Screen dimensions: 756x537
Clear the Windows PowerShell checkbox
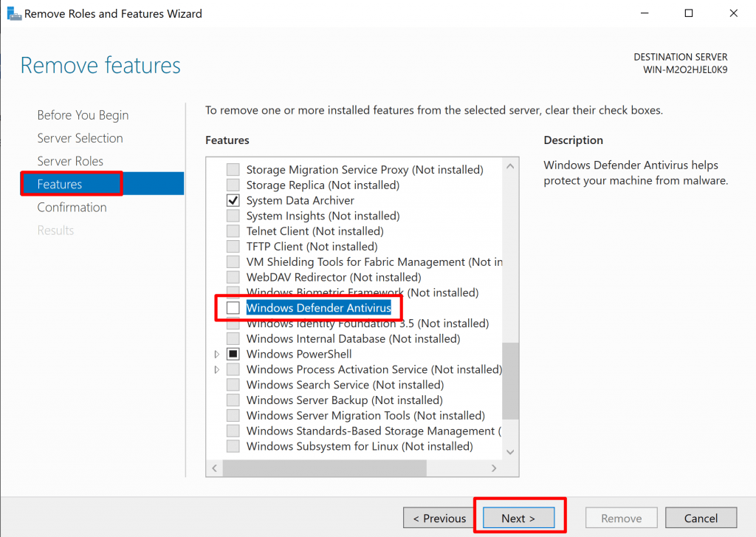233,355
